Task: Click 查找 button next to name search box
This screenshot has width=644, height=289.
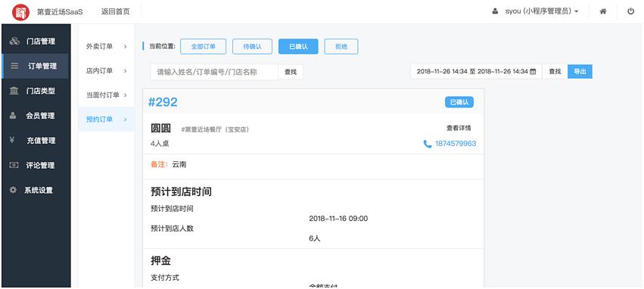Action: 291,72
